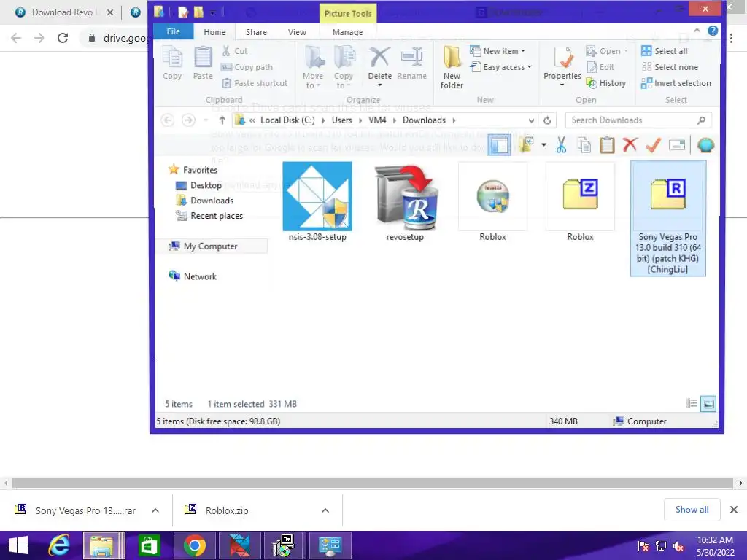This screenshot has width=747, height=560.
Task: Click Users in the address path
Action: coord(341,120)
